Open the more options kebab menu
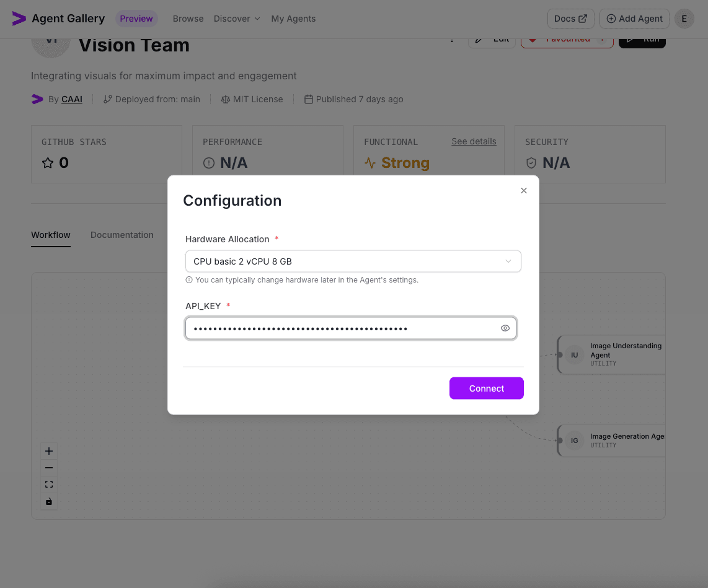The image size is (708, 588). (452, 39)
